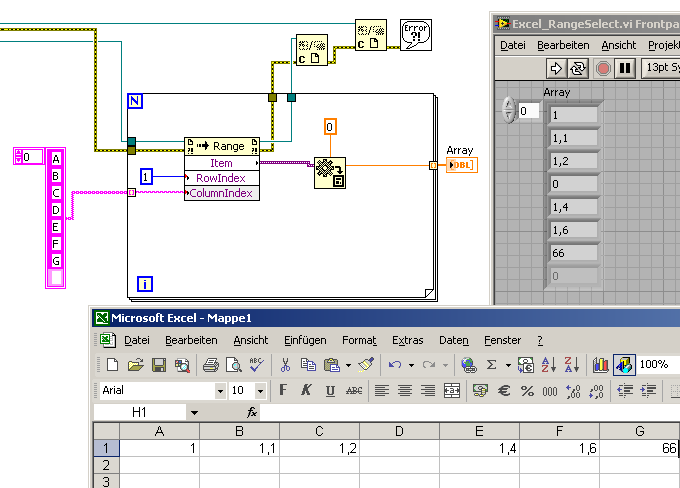This screenshot has height=488, width=680.
Task: Select the Variant To Data node
Action: click(x=330, y=173)
